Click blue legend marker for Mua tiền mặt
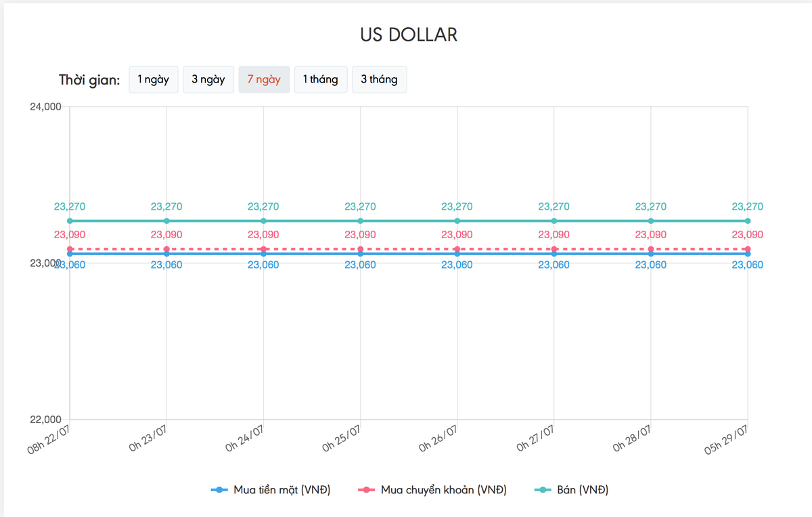This screenshot has width=812, height=517. [x=219, y=490]
